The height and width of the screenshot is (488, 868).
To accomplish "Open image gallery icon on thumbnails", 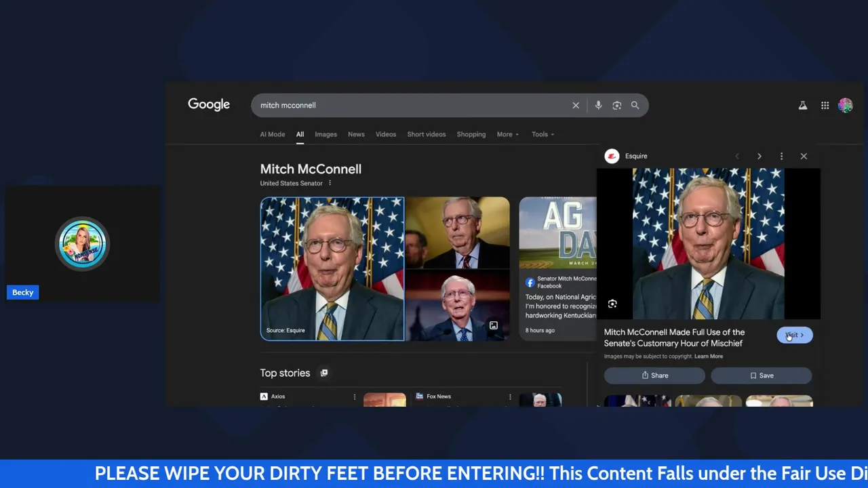I will click(494, 325).
